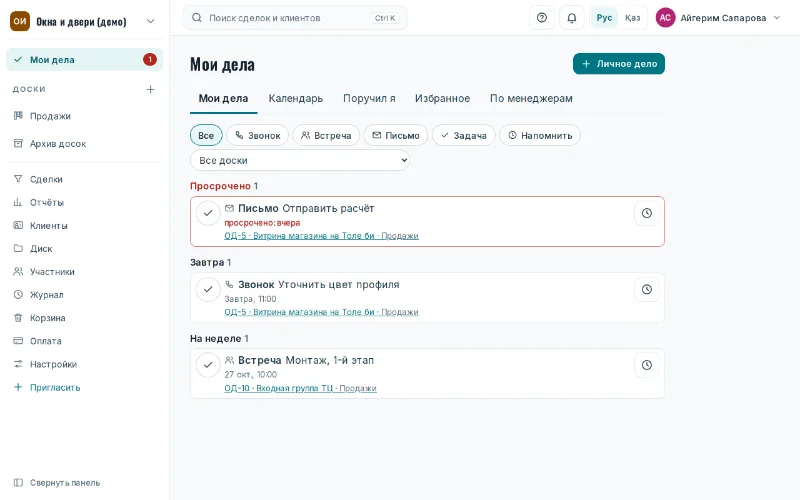Open ОД-5 deal link under Звонок task
Screen dimensions: 800x500
321,312
